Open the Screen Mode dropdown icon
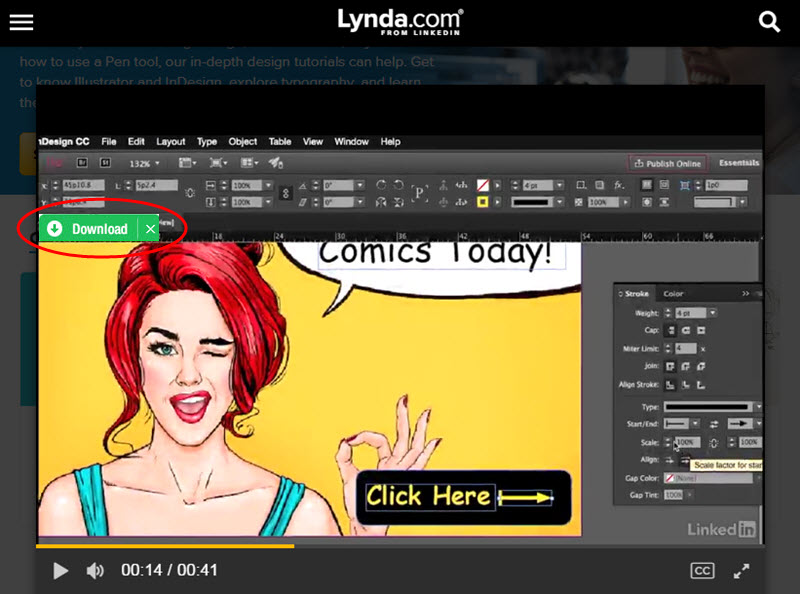 click(x=218, y=163)
